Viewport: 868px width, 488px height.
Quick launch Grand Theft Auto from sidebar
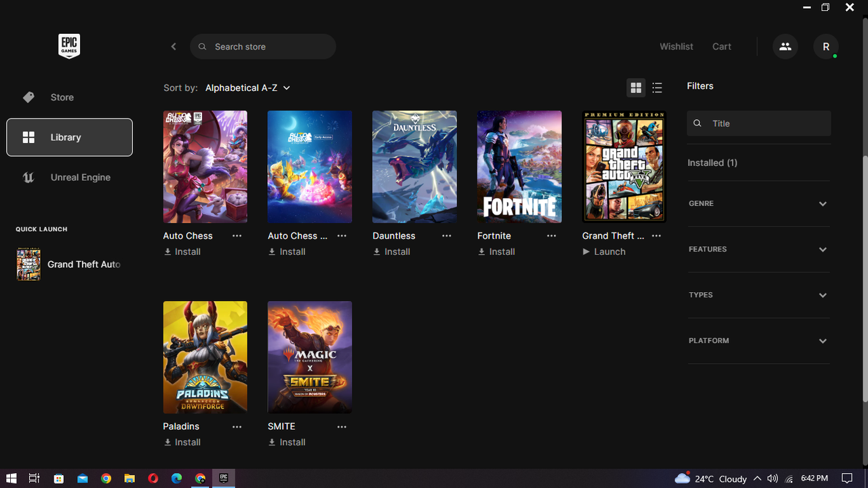(x=69, y=264)
